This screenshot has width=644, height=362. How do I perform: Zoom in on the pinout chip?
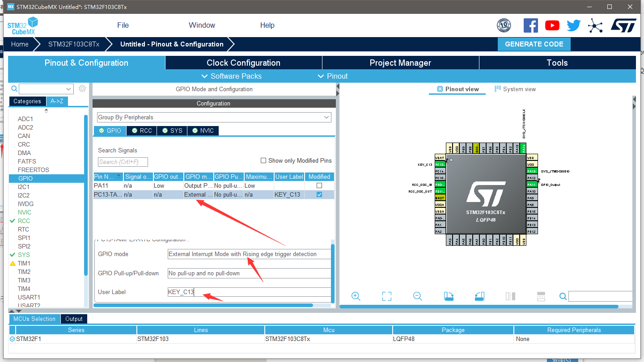coord(356,296)
